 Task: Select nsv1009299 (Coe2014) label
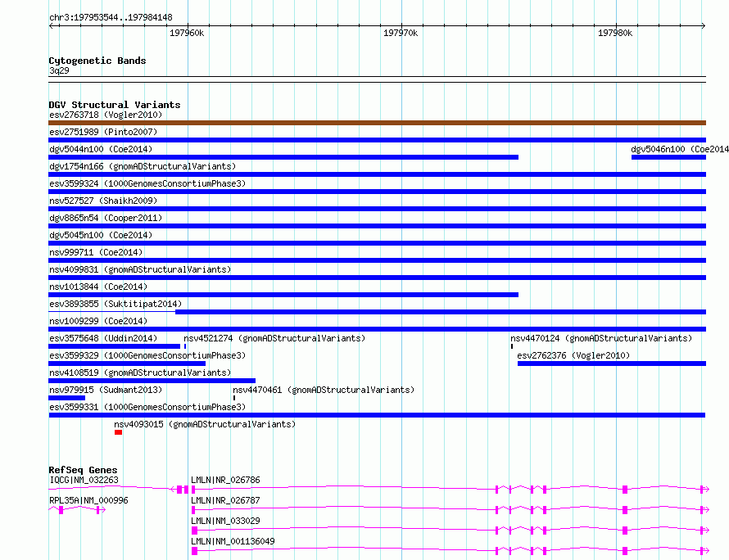(98, 321)
